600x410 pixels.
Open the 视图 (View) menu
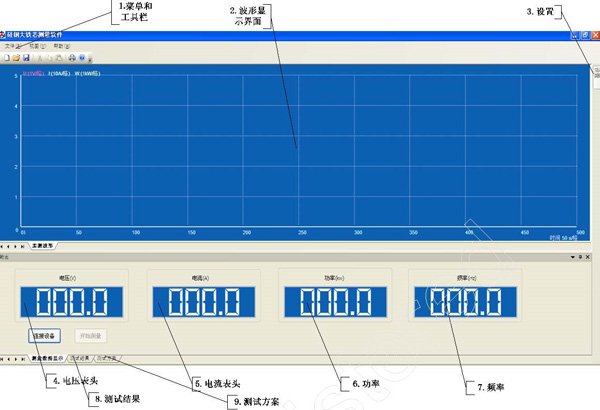pyautogui.click(x=36, y=47)
